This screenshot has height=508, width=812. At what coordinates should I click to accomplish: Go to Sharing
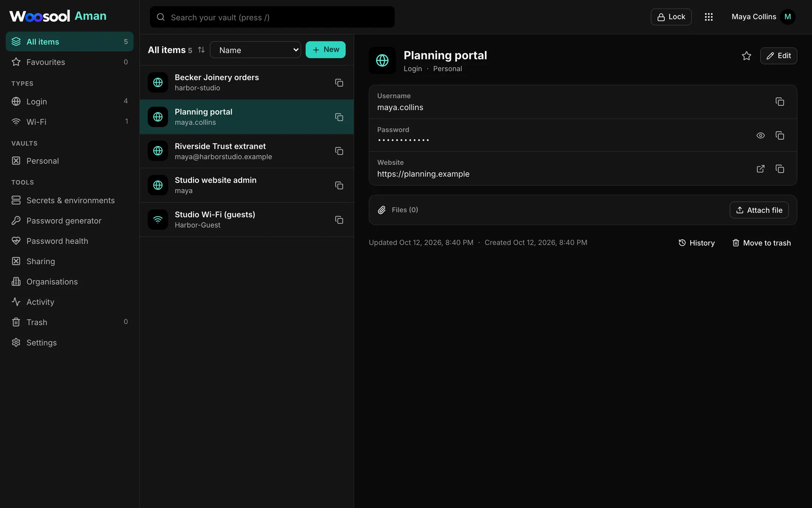pyautogui.click(x=69, y=261)
